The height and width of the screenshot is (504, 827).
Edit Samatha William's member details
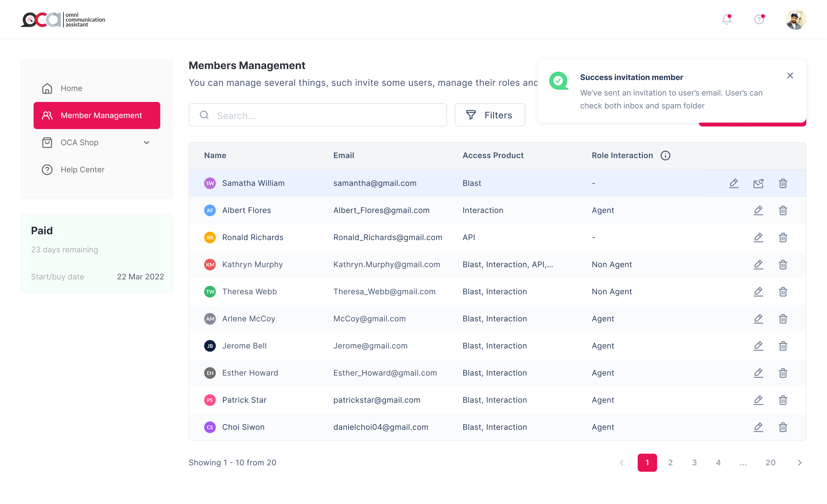(734, 183)
